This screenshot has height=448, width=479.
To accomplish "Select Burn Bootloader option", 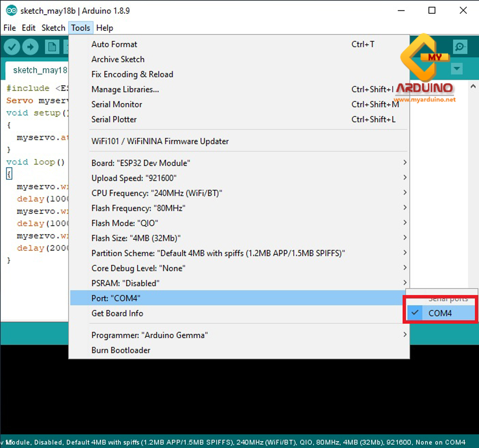I will [121, 350].
